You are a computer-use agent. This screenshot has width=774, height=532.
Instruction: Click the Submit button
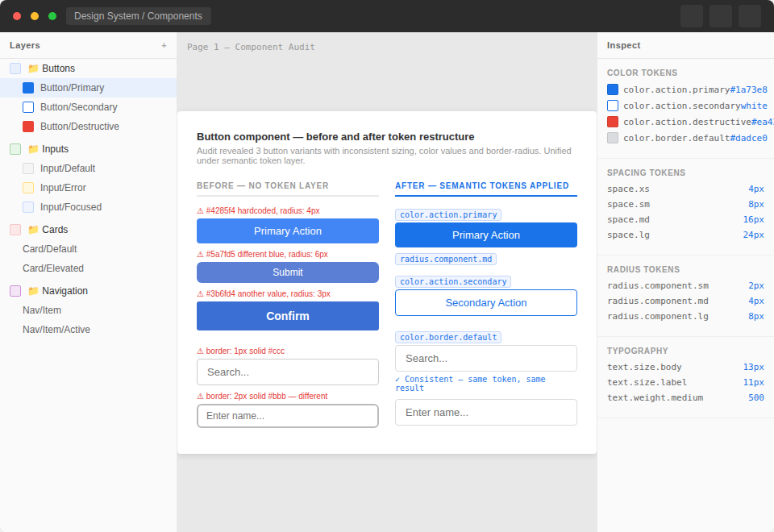(288, 272)
